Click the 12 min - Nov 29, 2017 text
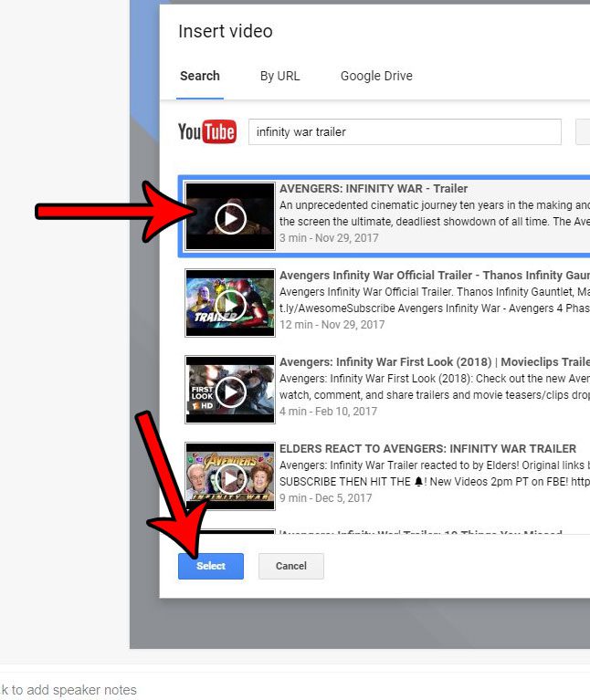The width and height of the screenshot is (590, 700). coord(332,325)
